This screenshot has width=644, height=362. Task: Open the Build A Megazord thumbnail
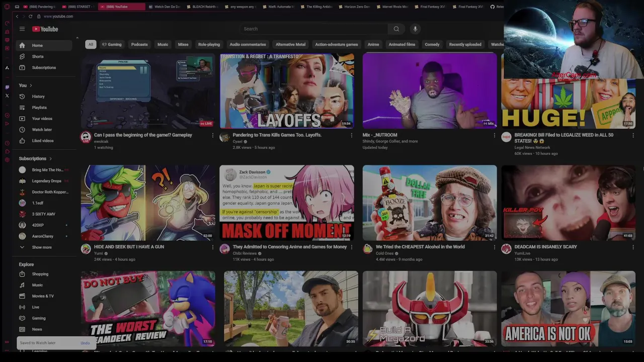[x=430, y=309]
